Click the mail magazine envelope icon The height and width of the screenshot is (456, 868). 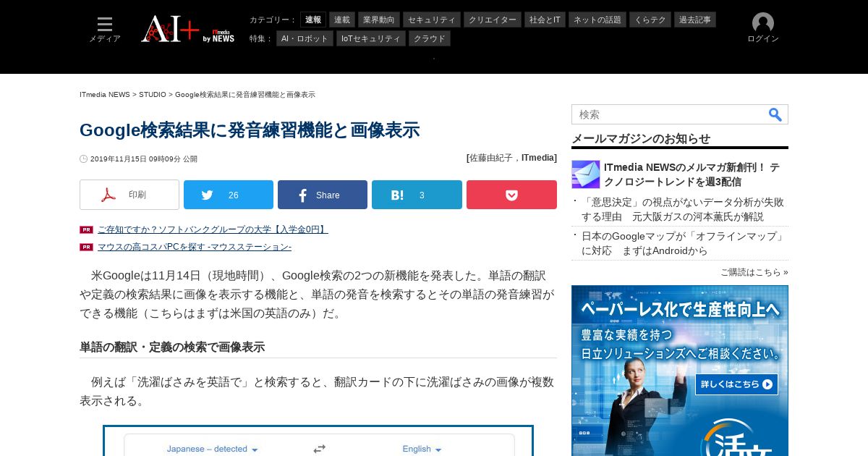click(586, 174)
